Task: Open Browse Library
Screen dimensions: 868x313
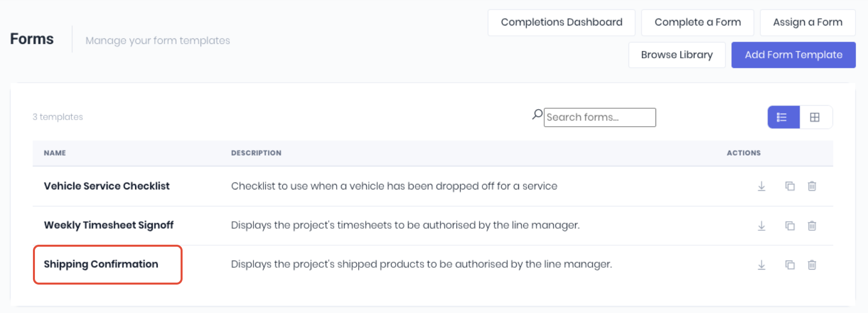Action: coord(676,55)
